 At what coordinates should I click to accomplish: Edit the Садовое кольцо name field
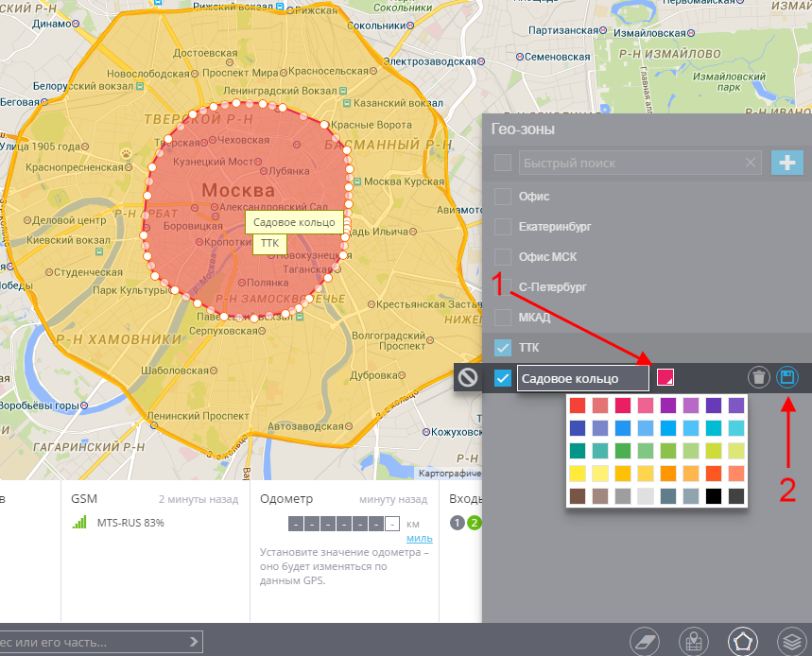[x=582, y=378]
